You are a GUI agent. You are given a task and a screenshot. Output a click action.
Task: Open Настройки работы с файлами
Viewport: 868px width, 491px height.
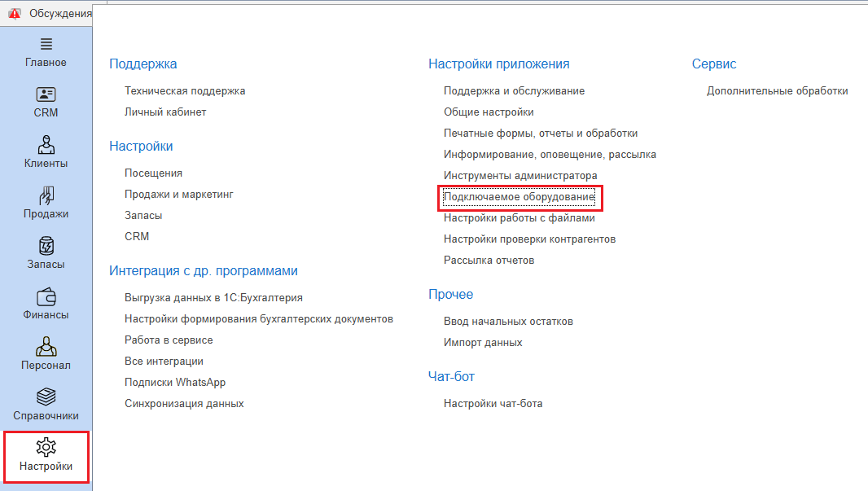coord(519,218)
